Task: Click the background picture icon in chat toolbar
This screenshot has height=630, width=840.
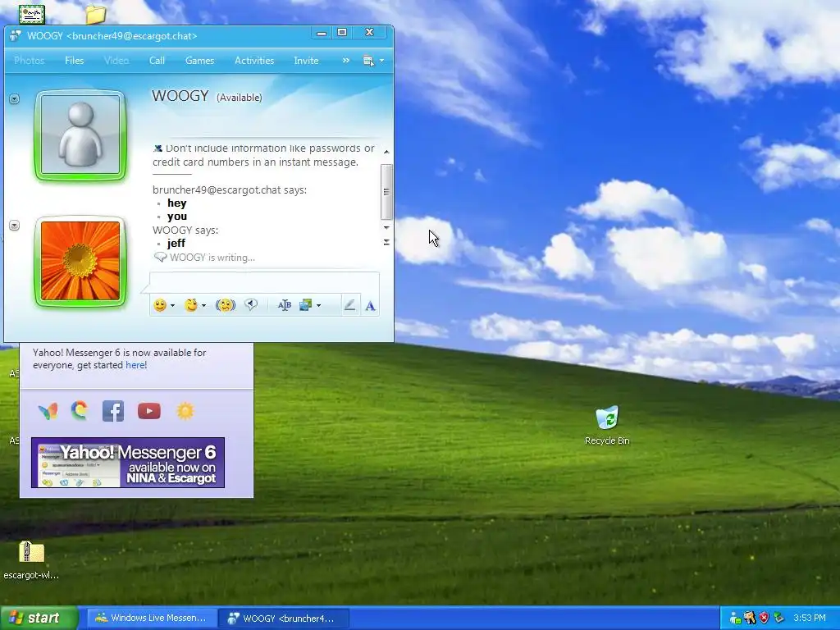Action: (305, 305)
